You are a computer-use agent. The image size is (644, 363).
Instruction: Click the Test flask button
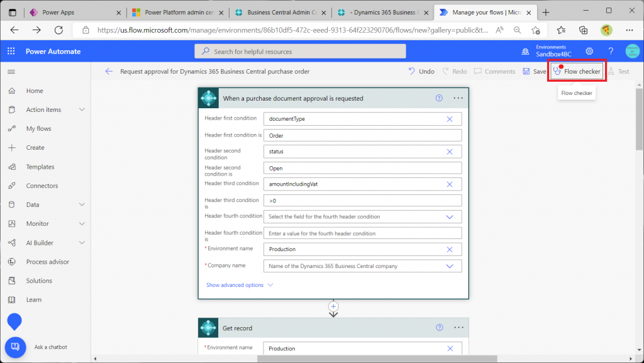[x=619, y=72]
